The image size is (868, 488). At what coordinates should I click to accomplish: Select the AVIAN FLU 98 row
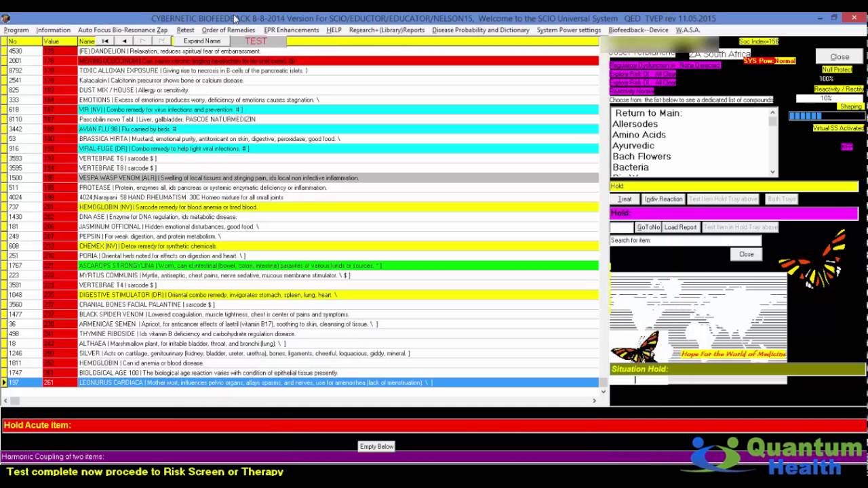pos(300,129)
